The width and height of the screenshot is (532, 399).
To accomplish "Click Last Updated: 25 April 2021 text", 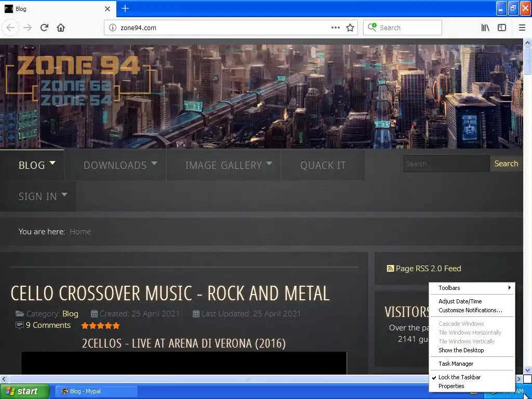I will coord(251,313).
